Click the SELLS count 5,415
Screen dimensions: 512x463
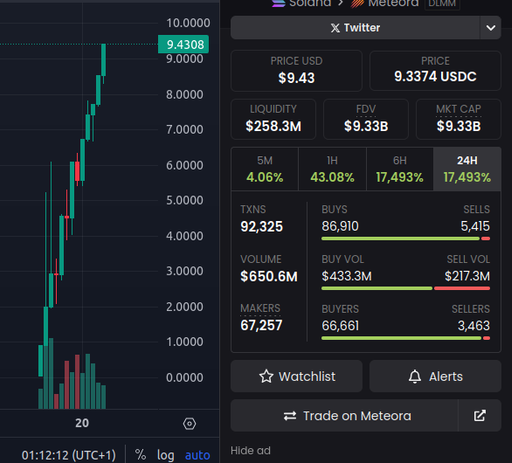(x=475, y=226)
